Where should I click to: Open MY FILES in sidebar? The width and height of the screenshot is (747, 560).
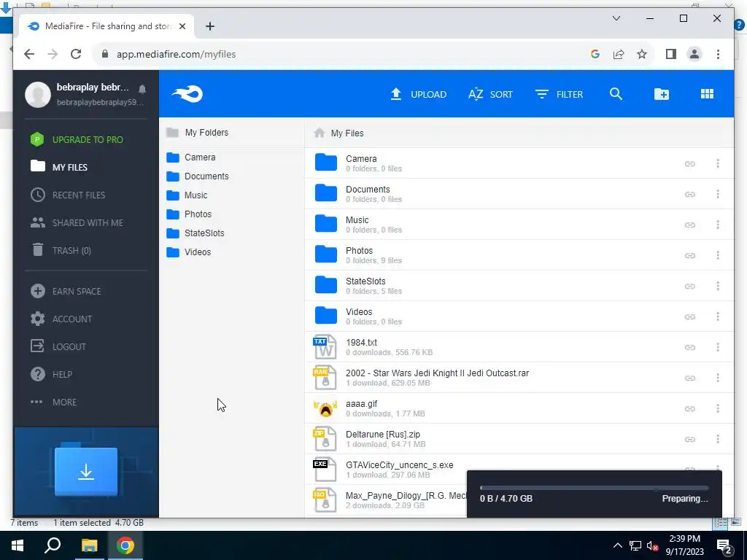(59, 167)
